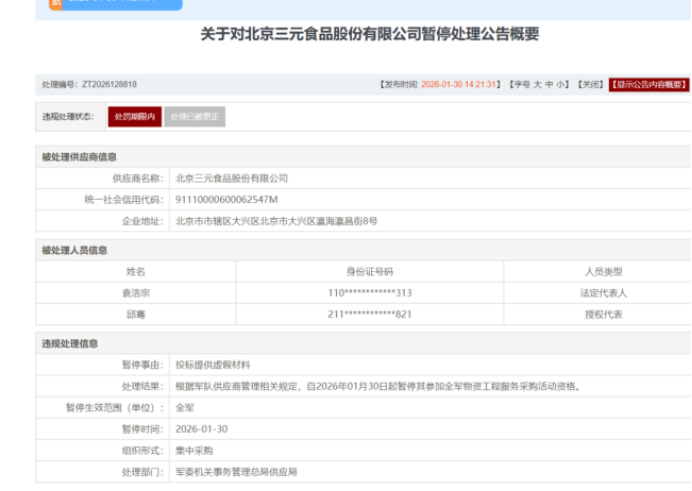The width and height of the screenshot is (692, 491).
Task: Click the publish time 2026-01-30 14:21:31
Action: point(458,84)
